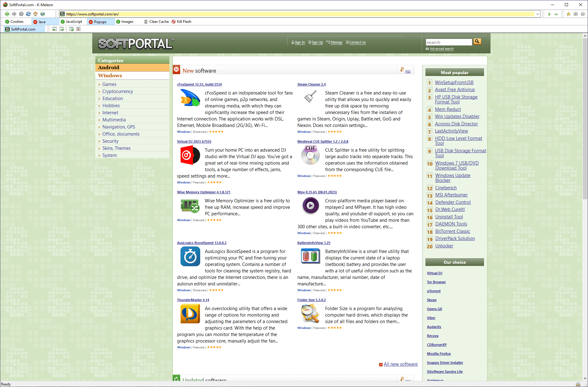The width and height of the screenshot is (588, 387).
Task: Click the URL address bar
Action: tap(300, 14)
